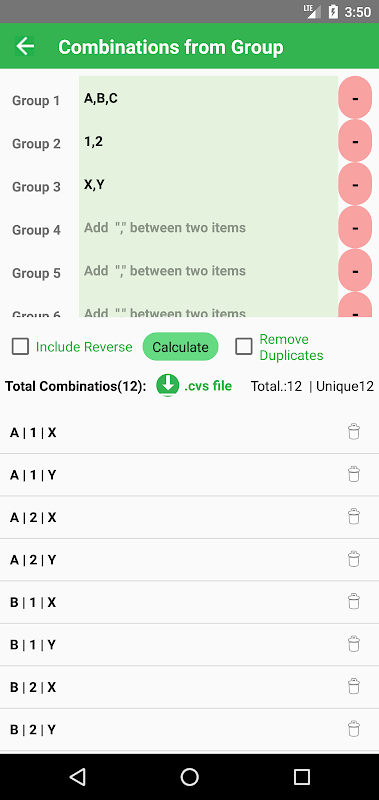The height and width of the screenshot is (800, 379).
Task: Tap the empty Group 4 input field
Action: (x=208, y=229)
